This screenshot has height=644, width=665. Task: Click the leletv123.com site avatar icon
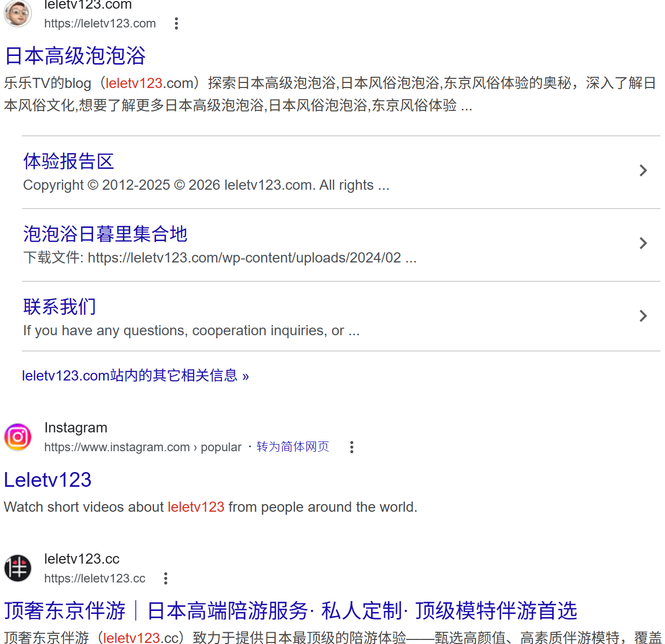18,14
